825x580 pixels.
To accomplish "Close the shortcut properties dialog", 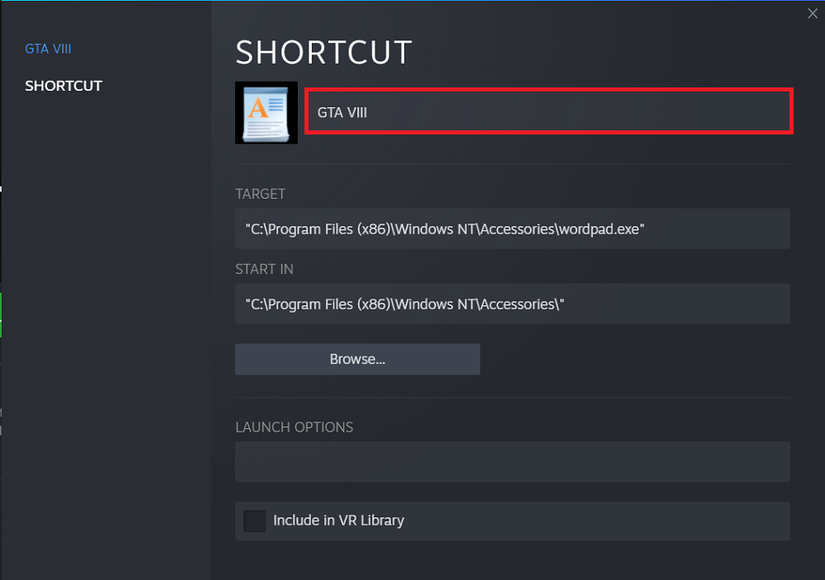I will [812, 14].
